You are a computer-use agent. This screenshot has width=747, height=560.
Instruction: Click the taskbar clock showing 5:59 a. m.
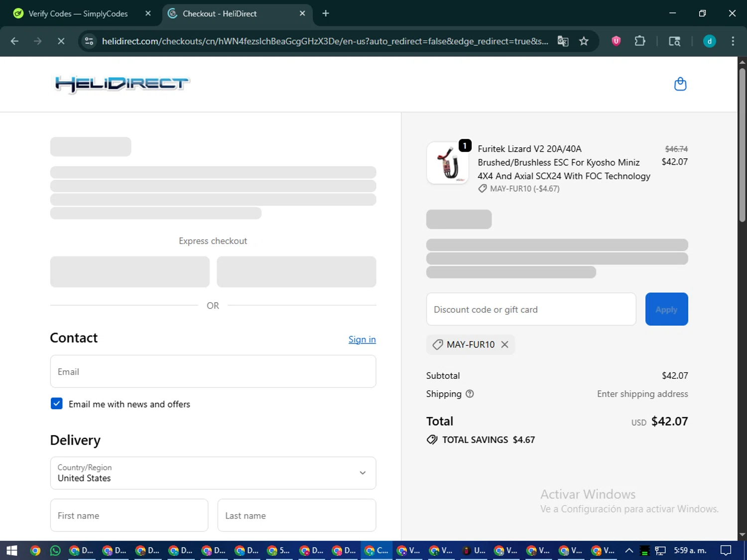click(690, 551)
